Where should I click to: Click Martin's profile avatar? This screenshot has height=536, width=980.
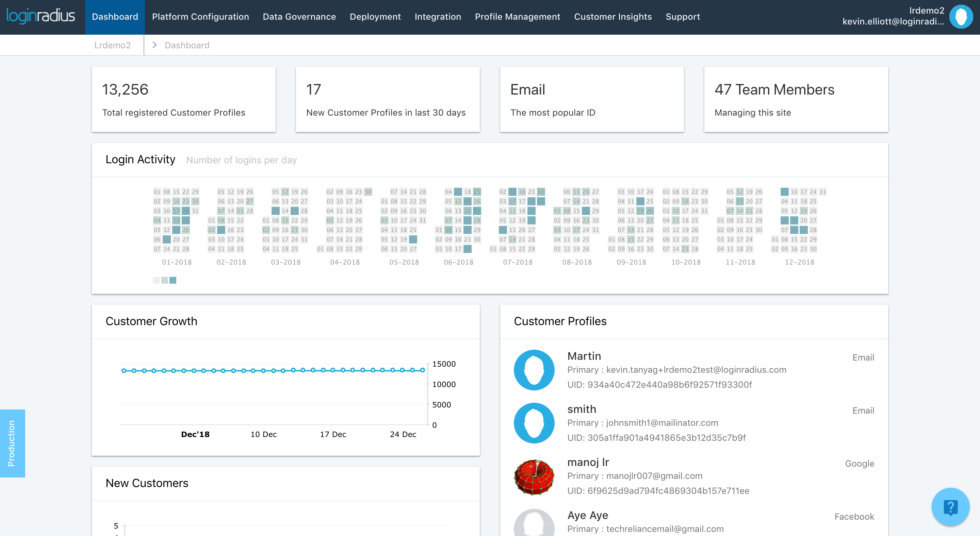534,369
